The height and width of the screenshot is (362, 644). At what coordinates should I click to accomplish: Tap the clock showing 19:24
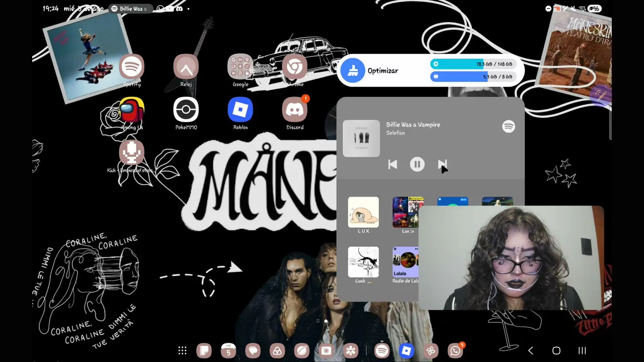[51, 9]
